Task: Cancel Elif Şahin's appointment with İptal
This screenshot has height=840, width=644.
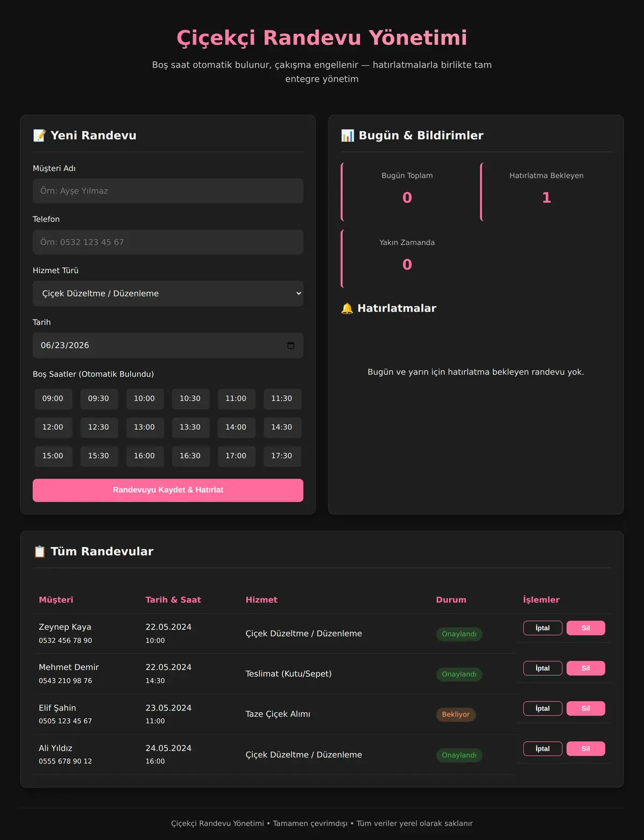Action: (543, 709)
